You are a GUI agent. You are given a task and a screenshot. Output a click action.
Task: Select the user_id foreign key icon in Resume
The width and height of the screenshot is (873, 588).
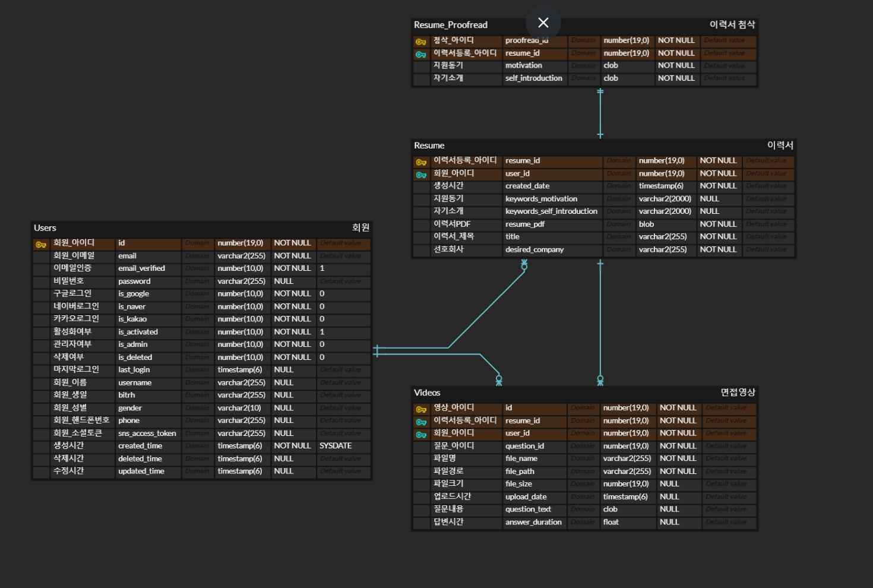click(x=421, y=175)
